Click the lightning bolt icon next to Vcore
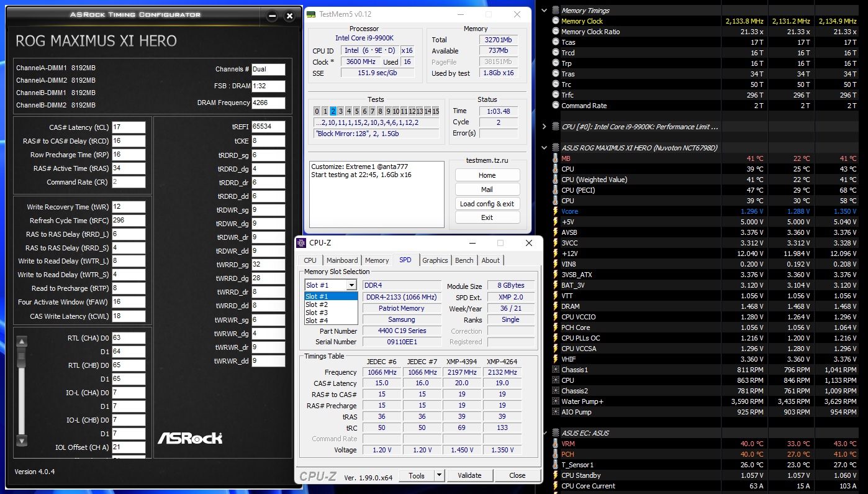This screenshot has height=494, width=868. [556, 211]
